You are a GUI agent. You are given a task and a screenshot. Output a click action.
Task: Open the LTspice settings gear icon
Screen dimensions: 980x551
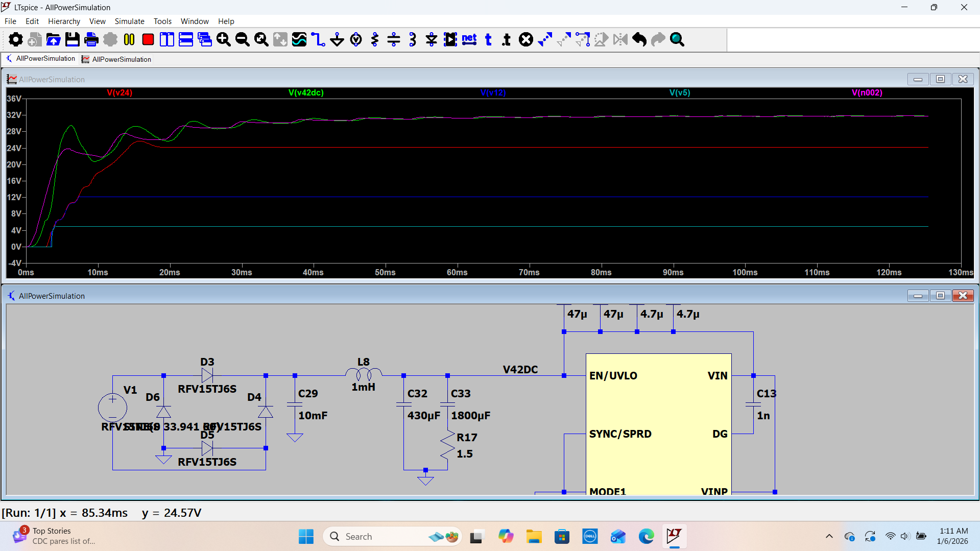point(16,39)
